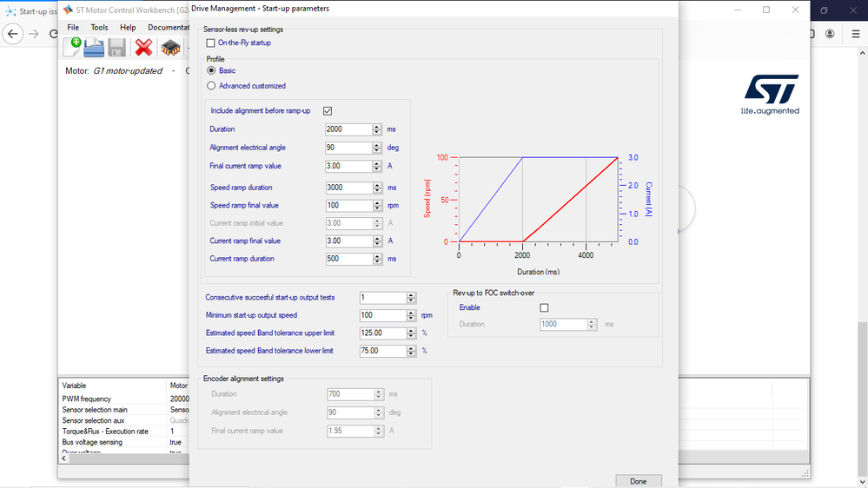This screenshot has width=868, height=488.
Task: Click the chip generation toolbar icon
Action: pos(170,48)
